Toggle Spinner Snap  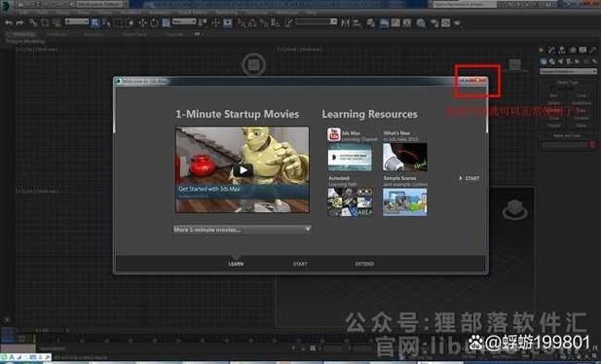[x=276, y=23]
